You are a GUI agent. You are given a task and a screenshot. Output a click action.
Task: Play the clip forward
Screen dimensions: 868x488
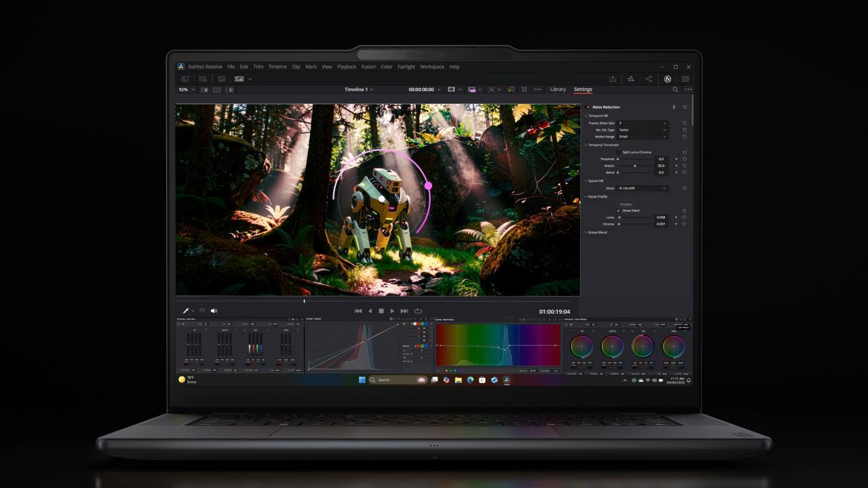392,311
